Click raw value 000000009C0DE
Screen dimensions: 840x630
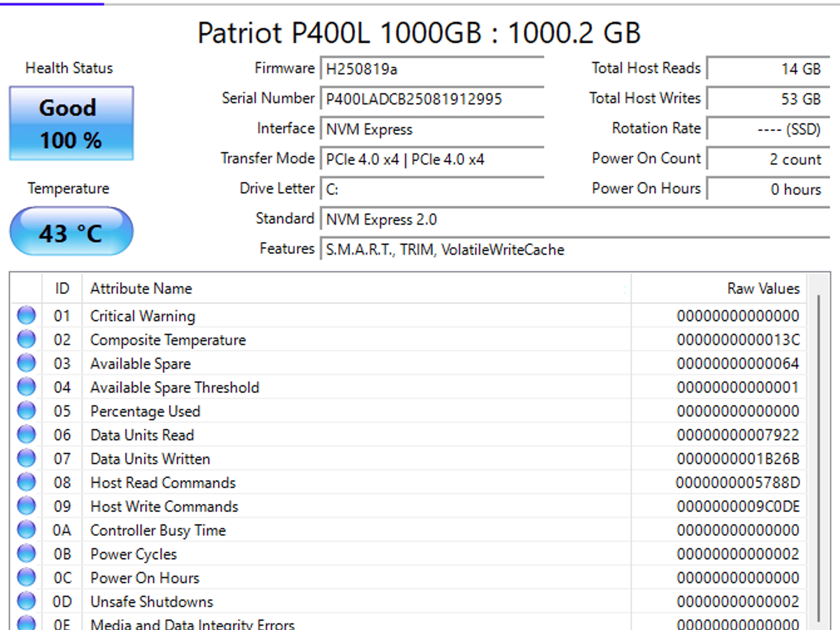(x=738, y=506)
